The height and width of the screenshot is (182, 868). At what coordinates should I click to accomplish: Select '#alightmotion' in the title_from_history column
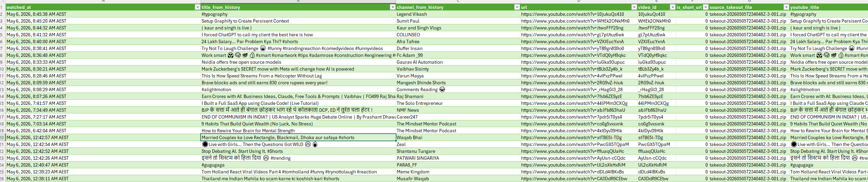(298, 89)
